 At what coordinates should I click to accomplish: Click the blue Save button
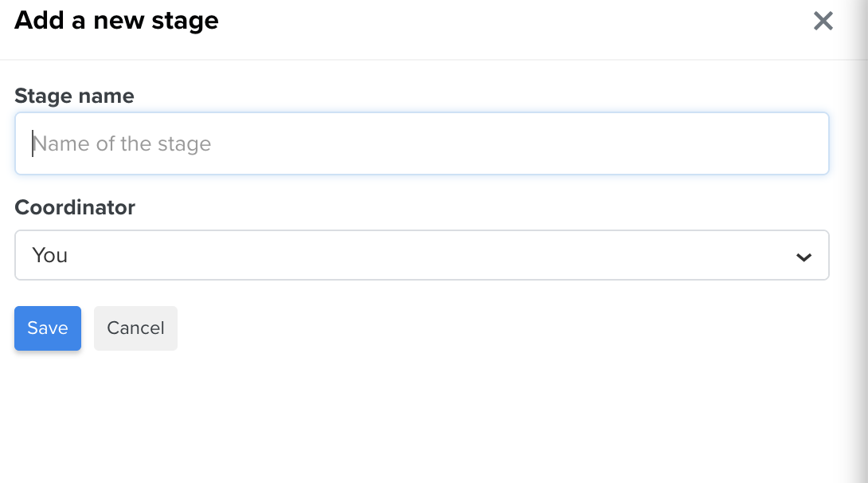(48, 328)
